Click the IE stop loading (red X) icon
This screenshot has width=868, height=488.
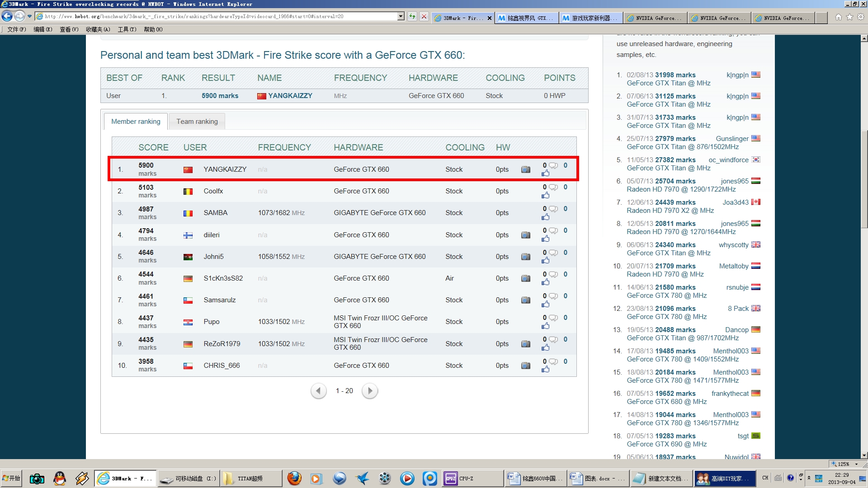pyautogui.click(x=424, y=17)
